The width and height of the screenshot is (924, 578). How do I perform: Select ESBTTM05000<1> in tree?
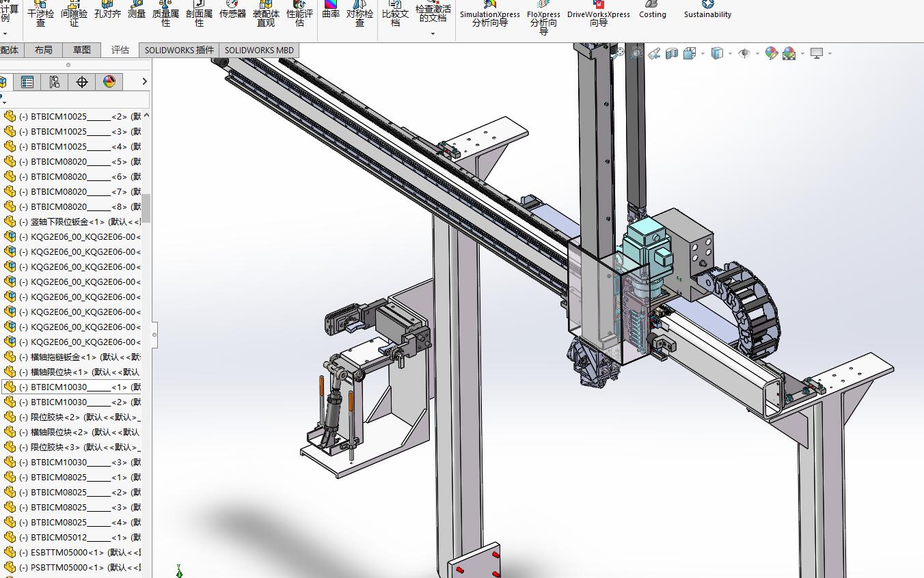(x=73, y=552)
